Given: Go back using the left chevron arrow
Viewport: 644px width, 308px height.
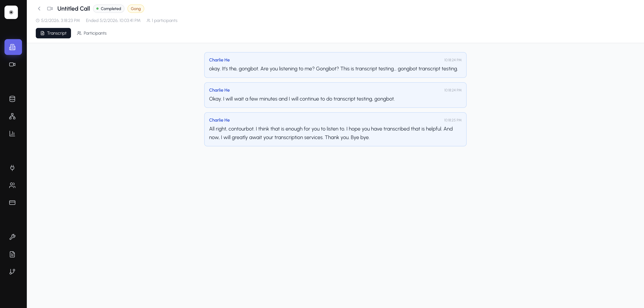Looking at the screenshot, I should 39,9.
